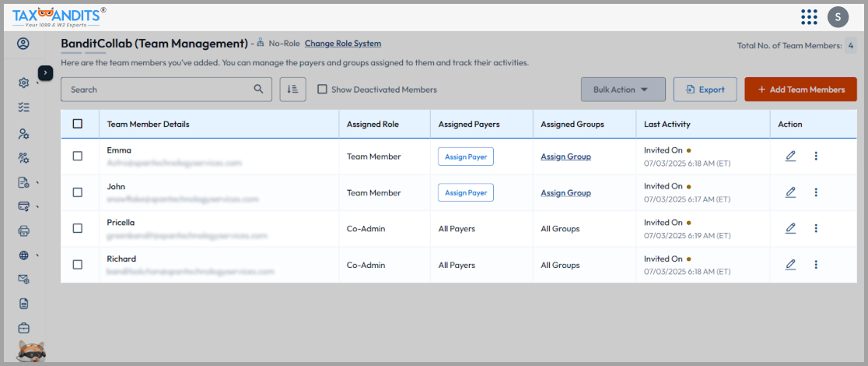This screenshot has width=868, height=366.
Task: Click the raccoon mascot help icon
Action: (32, 351)
